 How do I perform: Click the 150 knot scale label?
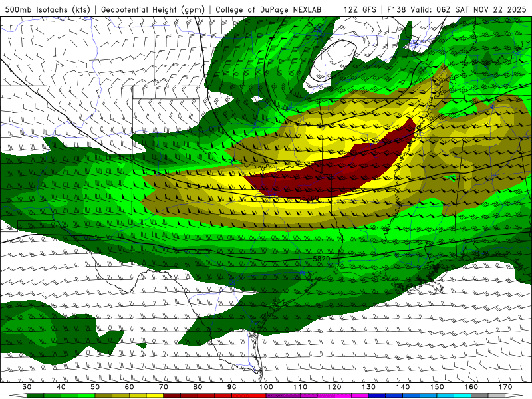[437, 387]
